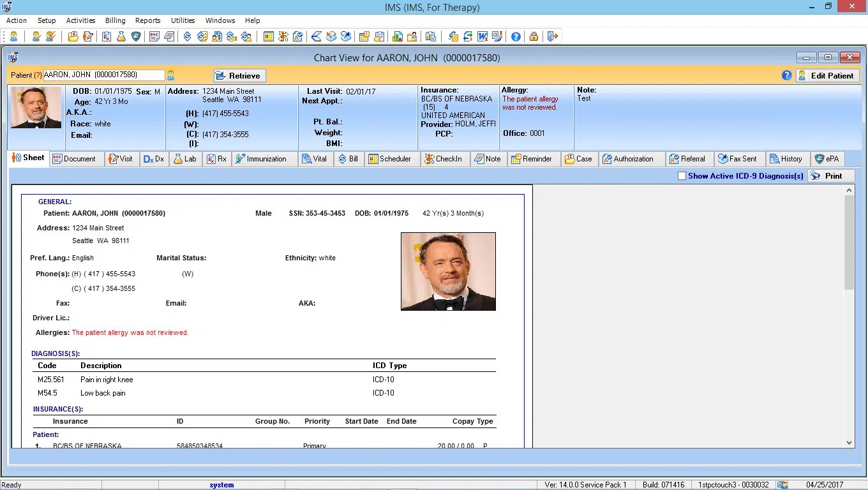The image size is (868, 490).
Task: Click the bar chart reports toolbar icon
Action: [x=397, y=36]
